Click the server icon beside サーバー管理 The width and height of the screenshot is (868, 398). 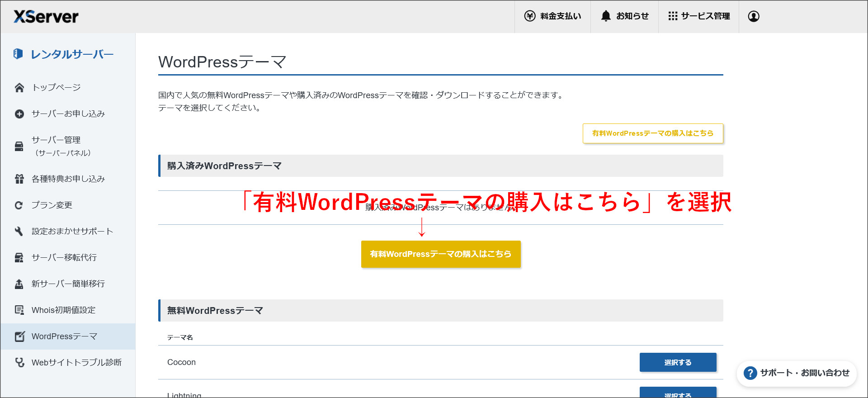pyautogui.click(x=19, y=147)
